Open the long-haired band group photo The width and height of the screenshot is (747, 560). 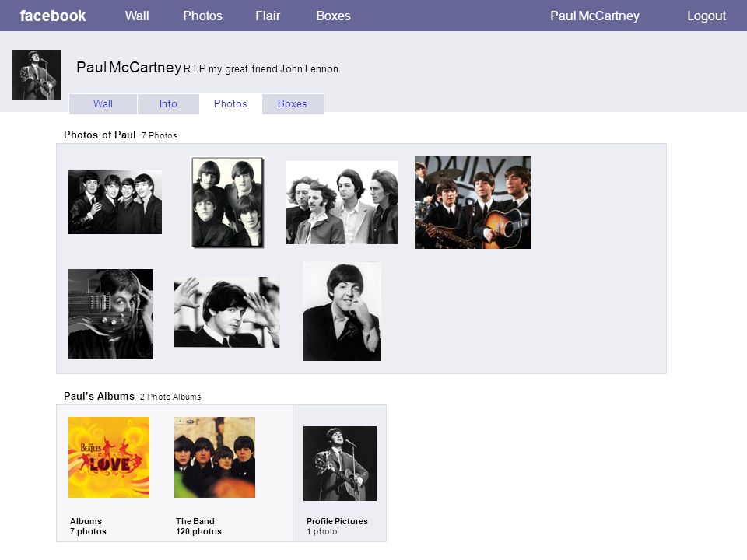pyautogui.click(x=342, y=202)
